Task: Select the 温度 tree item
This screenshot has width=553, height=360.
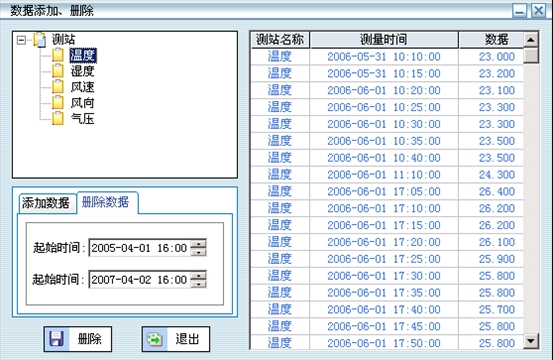Action: click(x=83, y=56)
